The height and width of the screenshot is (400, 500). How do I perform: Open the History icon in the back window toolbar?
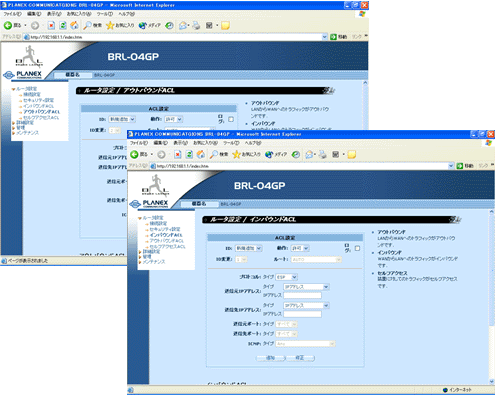click(x=169, y=25)
